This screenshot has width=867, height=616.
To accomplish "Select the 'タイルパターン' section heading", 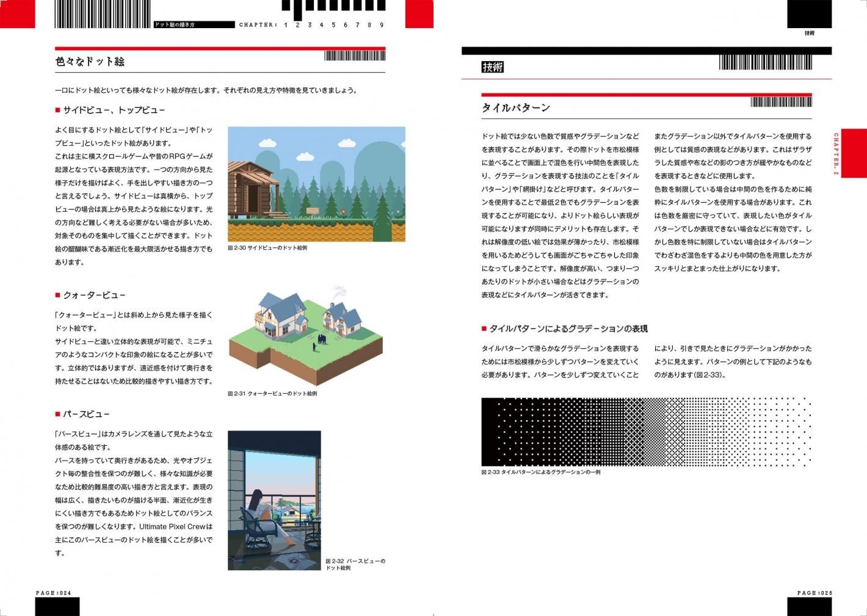I will [x=516, y=108].
